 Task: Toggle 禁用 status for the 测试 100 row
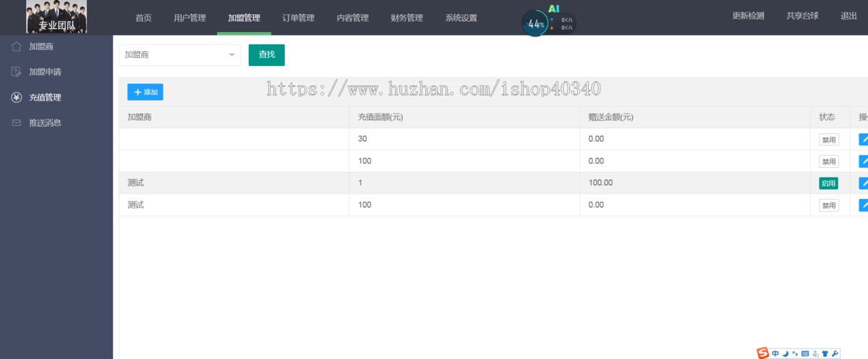click(828, 205)
